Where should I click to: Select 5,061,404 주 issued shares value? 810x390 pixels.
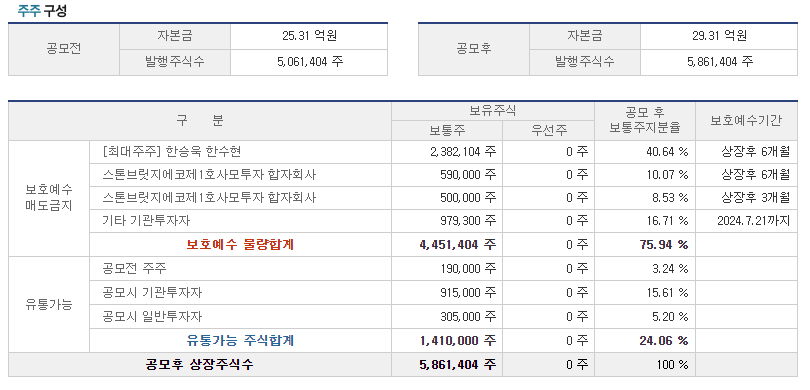coord(310,62)
